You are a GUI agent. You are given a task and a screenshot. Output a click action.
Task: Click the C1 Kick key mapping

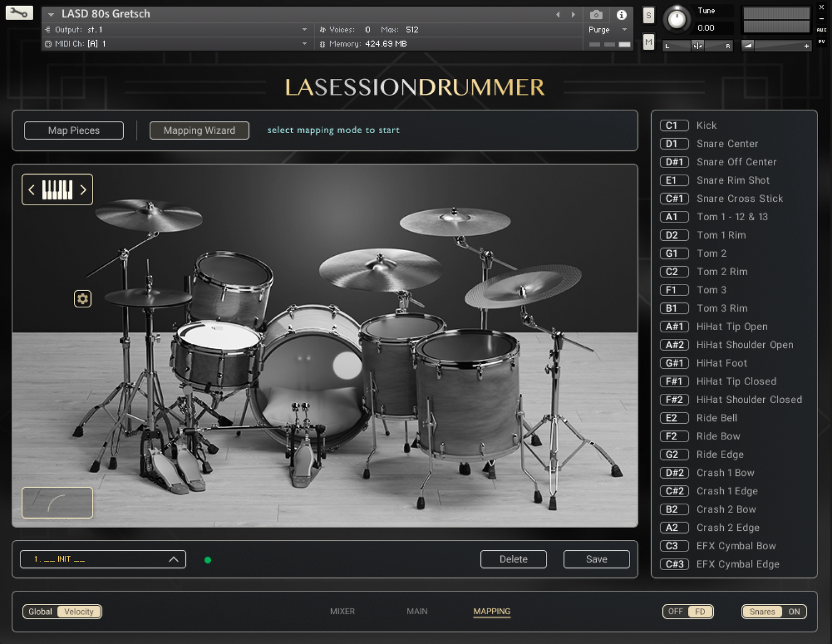674,125
